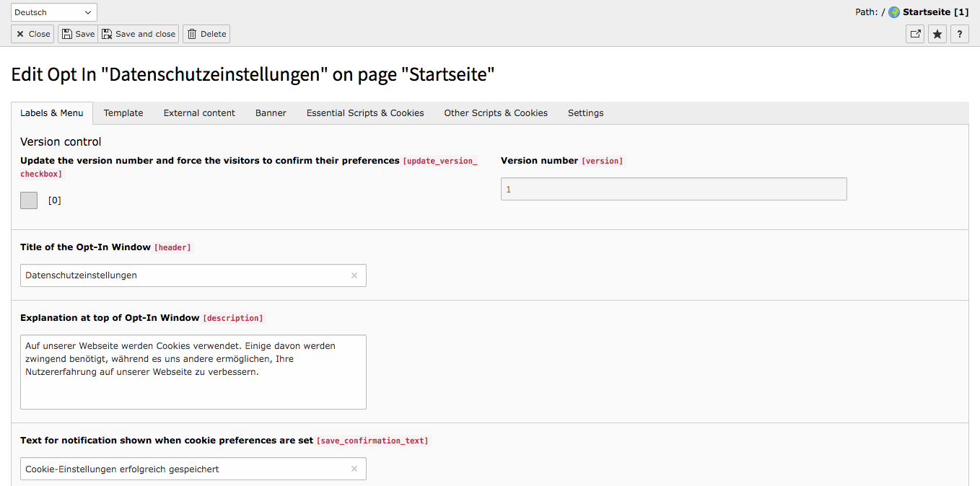Click the [save_confirmation_text] field tag
The image size is (980, 486).
[372, 441]
